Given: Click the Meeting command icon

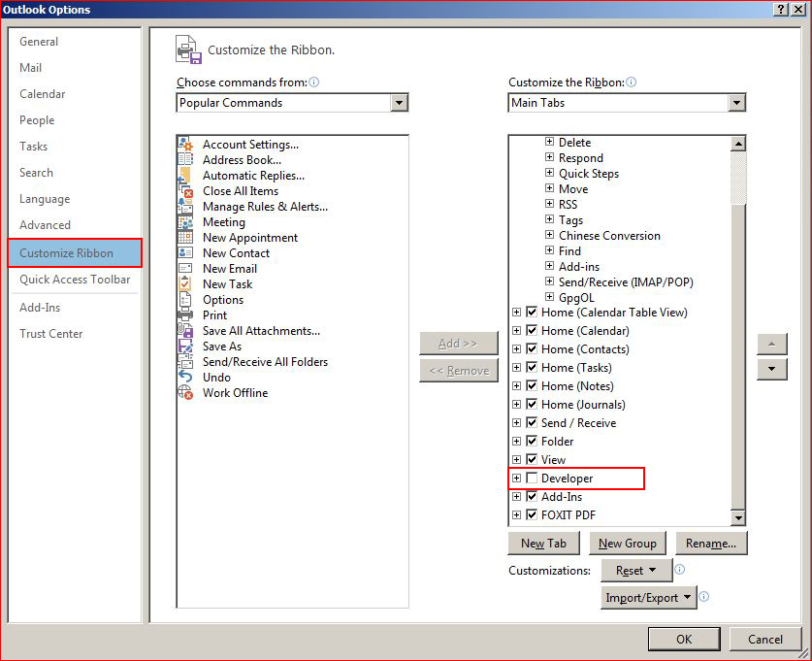Looking at the screenshot, I should click(x=185, y=221).
